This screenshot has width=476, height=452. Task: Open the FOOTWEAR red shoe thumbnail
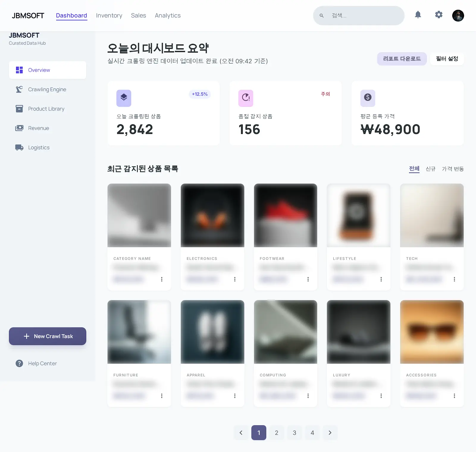click(x=286, y=215)
